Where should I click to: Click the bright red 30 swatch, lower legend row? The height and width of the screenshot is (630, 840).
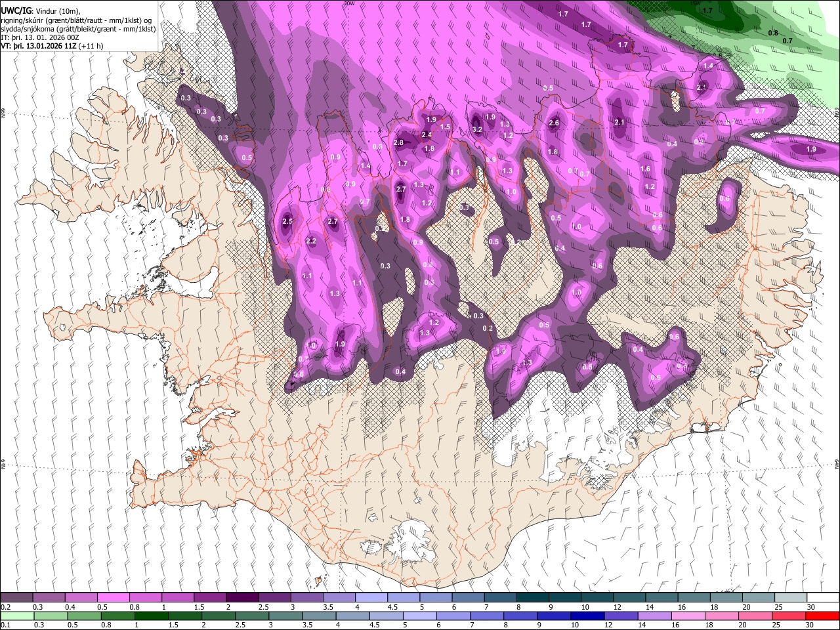click(822, 616)
